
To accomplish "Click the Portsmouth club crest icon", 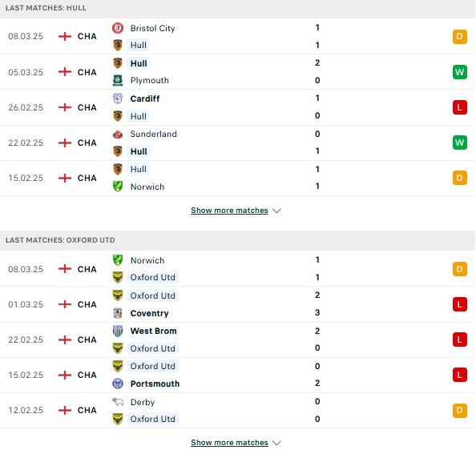I will tap(118, 384).
